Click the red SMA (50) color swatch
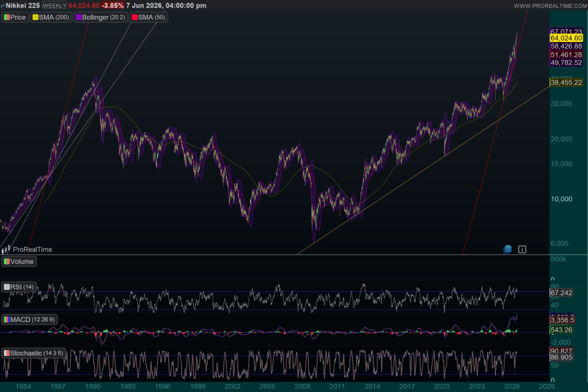Image resolution: width=588 pixels, height=392 pixels. tap(134, 17)
